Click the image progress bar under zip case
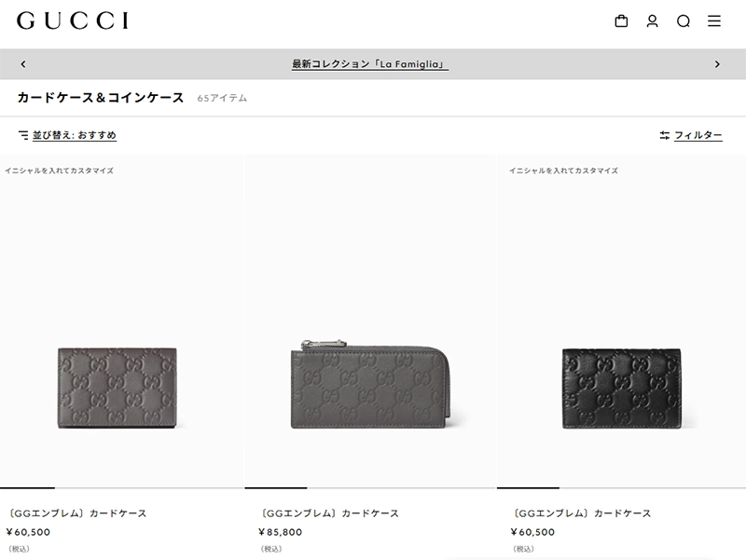The image size is (746, 560). click(x=369, y=487)
